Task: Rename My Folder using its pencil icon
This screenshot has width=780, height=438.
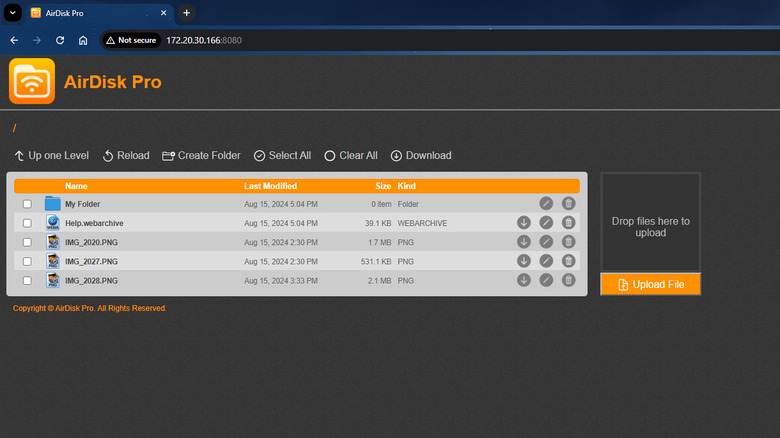Action: (546, 203)
